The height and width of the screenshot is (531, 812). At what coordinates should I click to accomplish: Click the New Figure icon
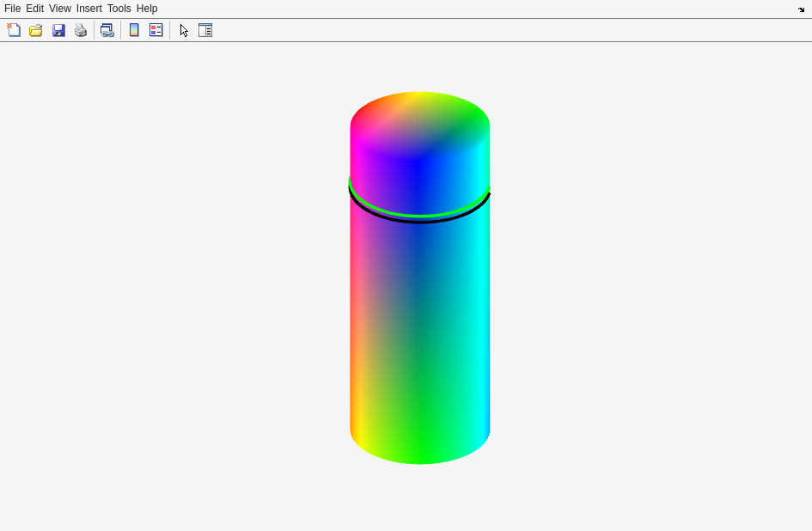coord(14,30)
